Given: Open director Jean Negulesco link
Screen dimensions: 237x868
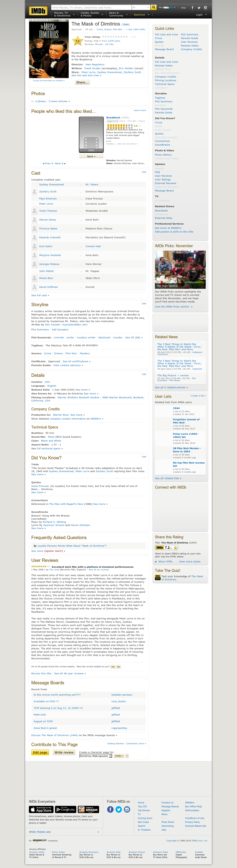Looking at the screenshot, I should click(95, 64).
